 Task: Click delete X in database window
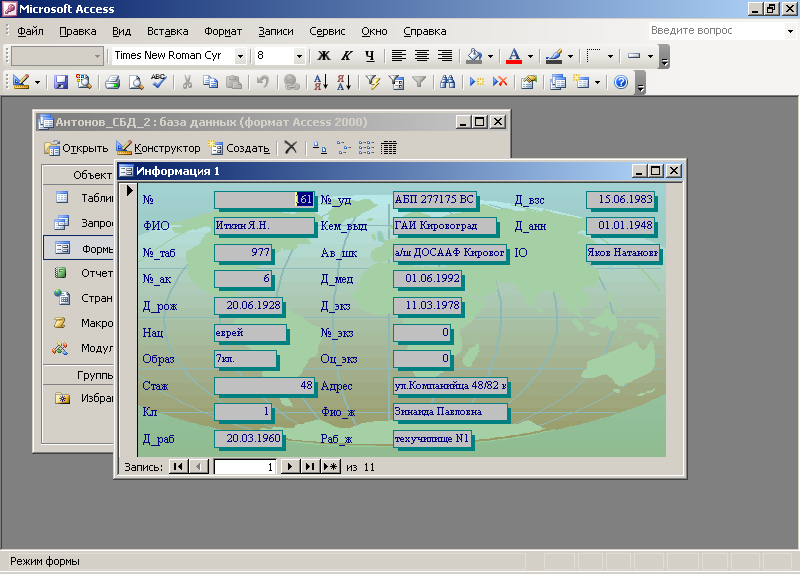coord(291,148)
